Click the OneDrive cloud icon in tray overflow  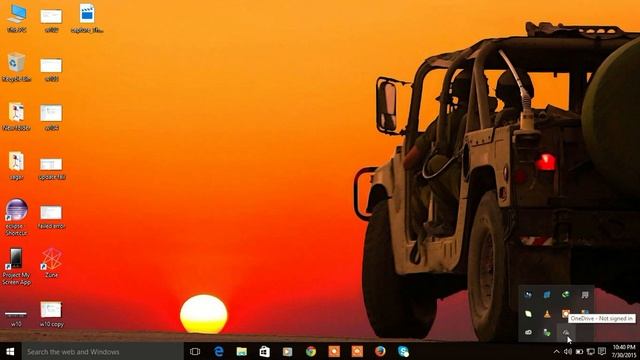[566, 333]
